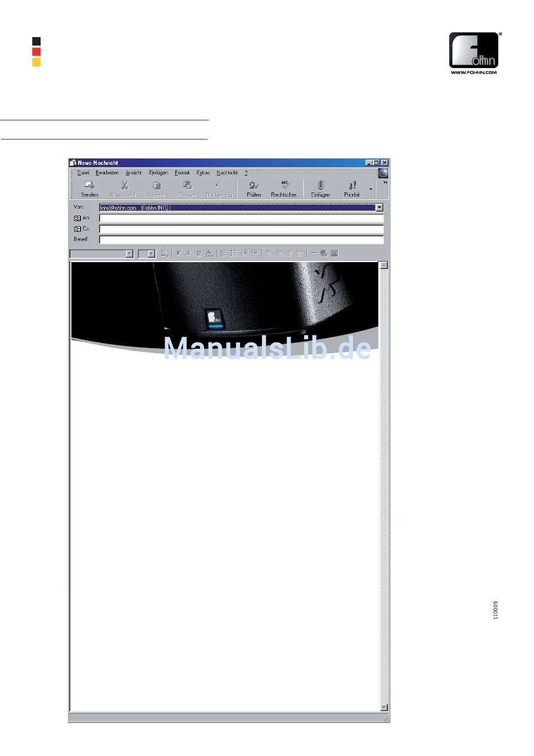Align text left
This screenshot has height=756, width=534.
point(269,254)
